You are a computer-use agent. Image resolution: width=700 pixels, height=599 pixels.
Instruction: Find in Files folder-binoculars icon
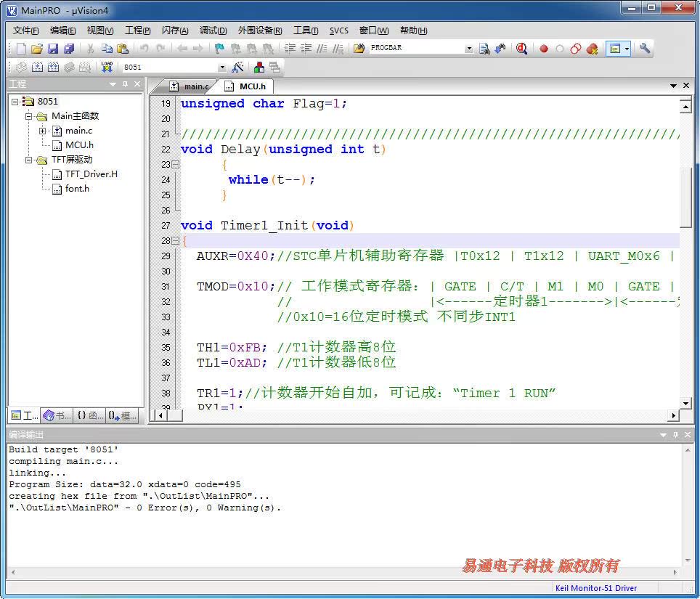[359, 48]
